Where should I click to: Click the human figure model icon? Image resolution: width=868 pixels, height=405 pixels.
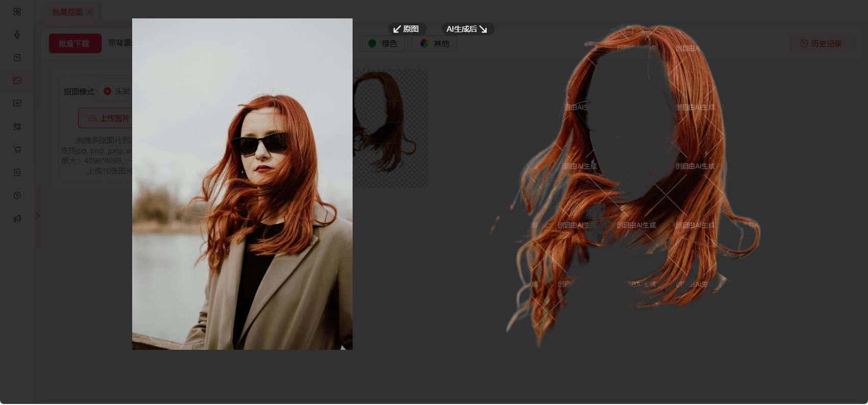pos(17,35)
